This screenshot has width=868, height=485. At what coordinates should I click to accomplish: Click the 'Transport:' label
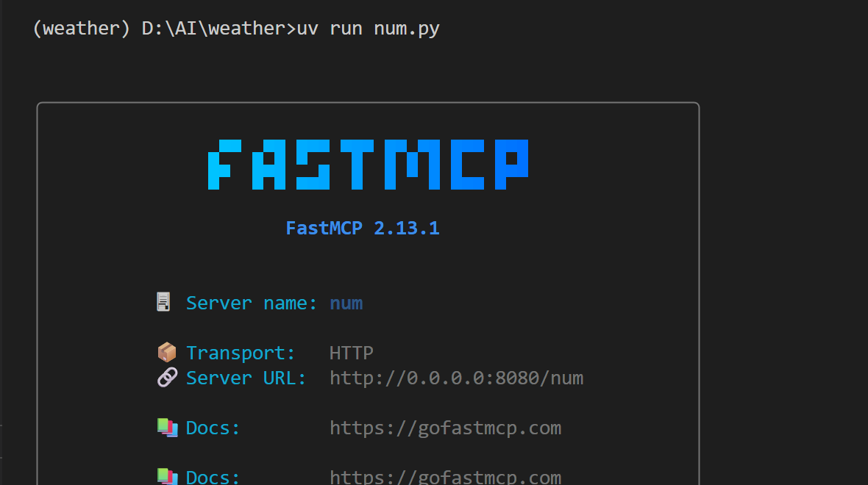241,353
